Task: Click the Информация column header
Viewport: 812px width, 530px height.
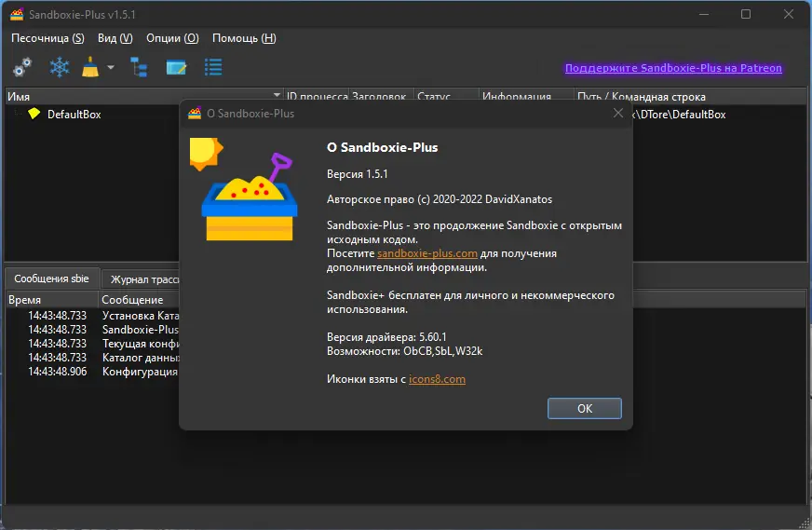Action: [526, 96]
